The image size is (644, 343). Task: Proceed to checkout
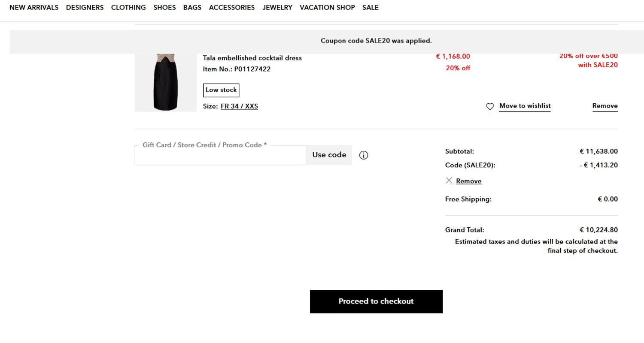click(x=376, y=301)
